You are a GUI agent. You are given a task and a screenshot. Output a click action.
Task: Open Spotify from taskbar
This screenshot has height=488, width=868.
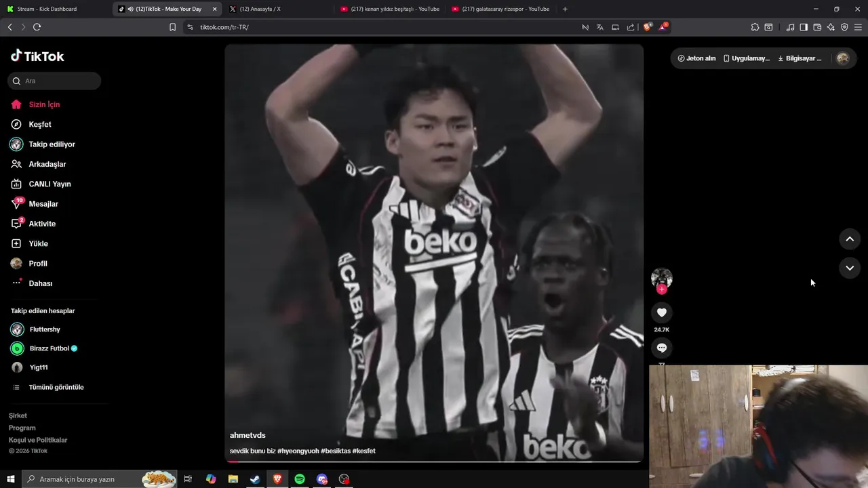(300, 479)
